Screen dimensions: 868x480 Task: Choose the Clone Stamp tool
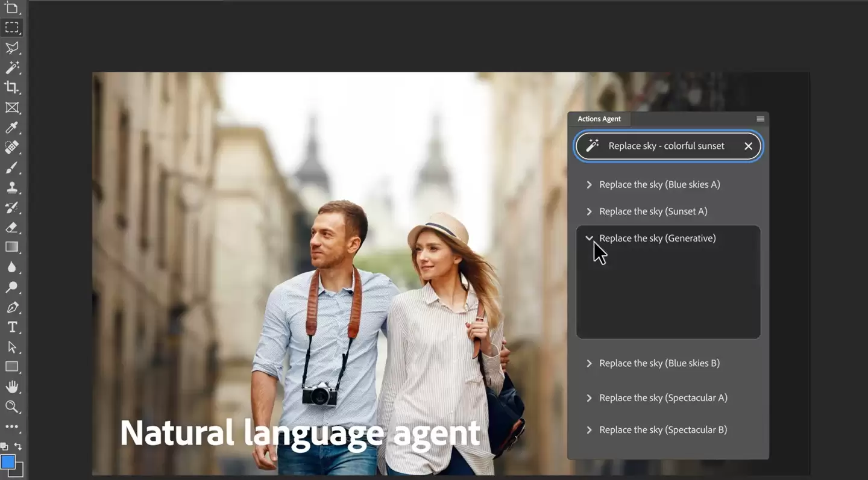pyautogui.click(x=12, y=187)
